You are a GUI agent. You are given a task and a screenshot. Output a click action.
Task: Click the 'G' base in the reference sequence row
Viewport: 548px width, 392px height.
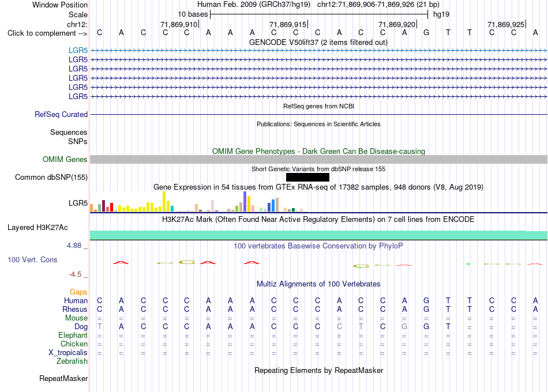(x=426, y=33)
